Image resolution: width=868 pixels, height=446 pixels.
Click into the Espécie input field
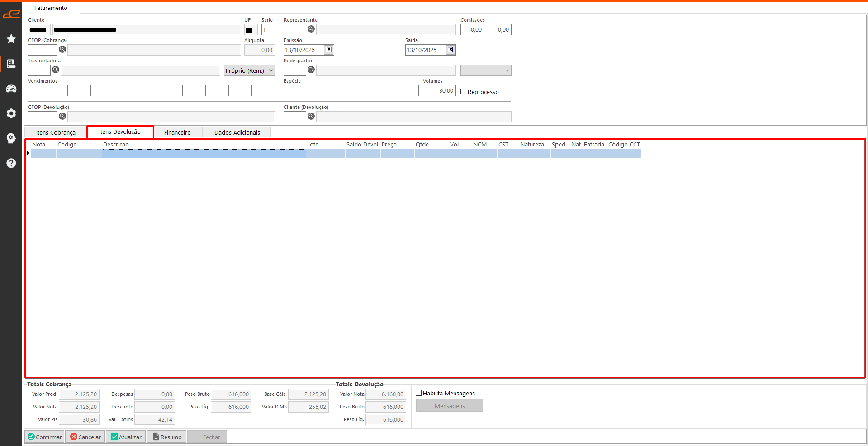(x=351, y=91)
